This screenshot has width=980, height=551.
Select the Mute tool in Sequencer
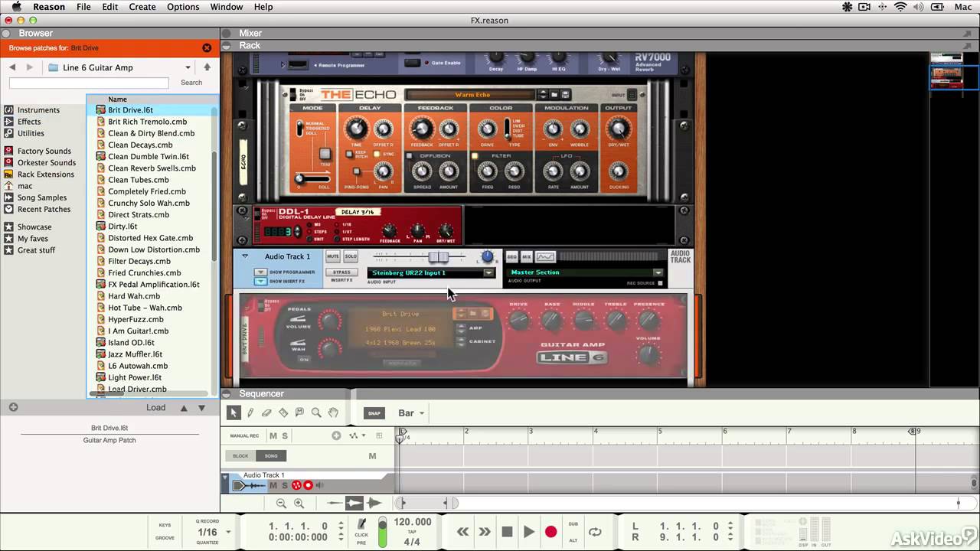(x=299, y=412)
